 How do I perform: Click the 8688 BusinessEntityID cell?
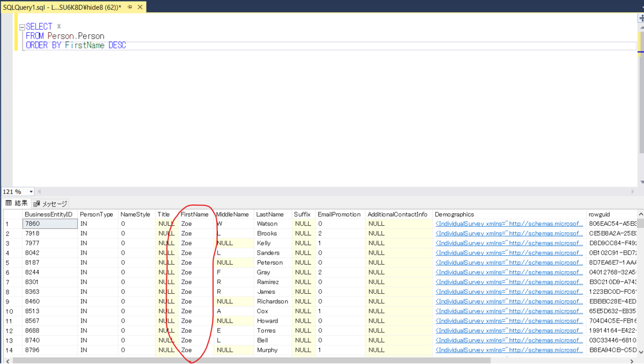tap(50, 330)
